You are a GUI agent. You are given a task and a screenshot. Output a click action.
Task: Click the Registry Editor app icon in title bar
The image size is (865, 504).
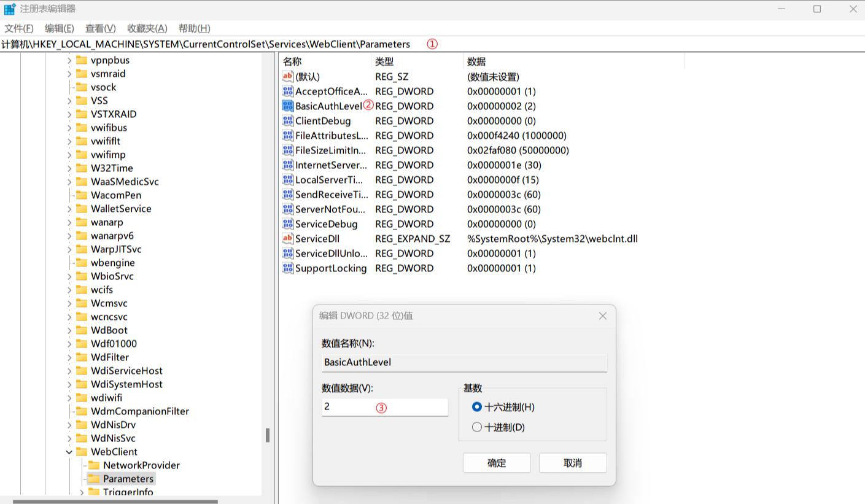(10, 9)
